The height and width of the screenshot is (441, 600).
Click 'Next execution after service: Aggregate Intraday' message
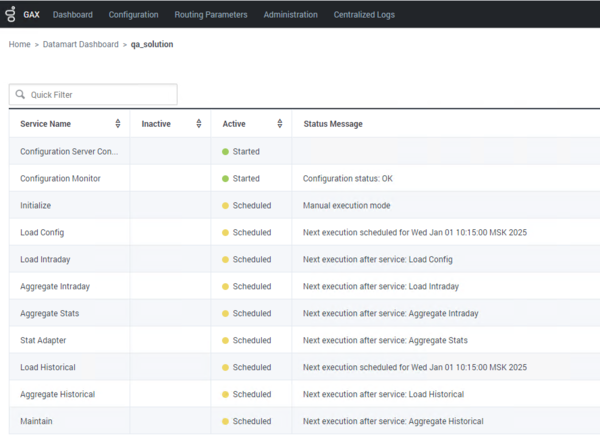point(391,313)
